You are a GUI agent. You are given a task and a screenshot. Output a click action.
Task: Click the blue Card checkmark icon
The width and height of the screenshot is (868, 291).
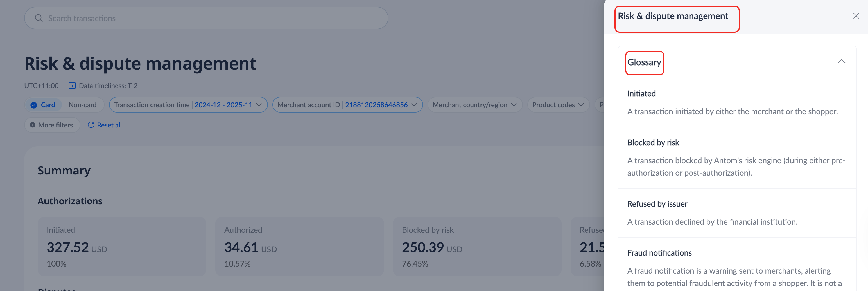34,105
